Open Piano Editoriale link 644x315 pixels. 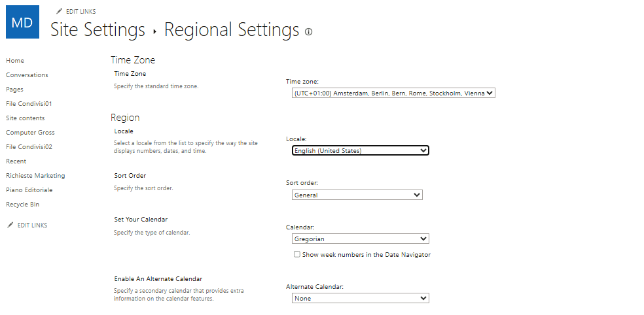click(29, 190)
